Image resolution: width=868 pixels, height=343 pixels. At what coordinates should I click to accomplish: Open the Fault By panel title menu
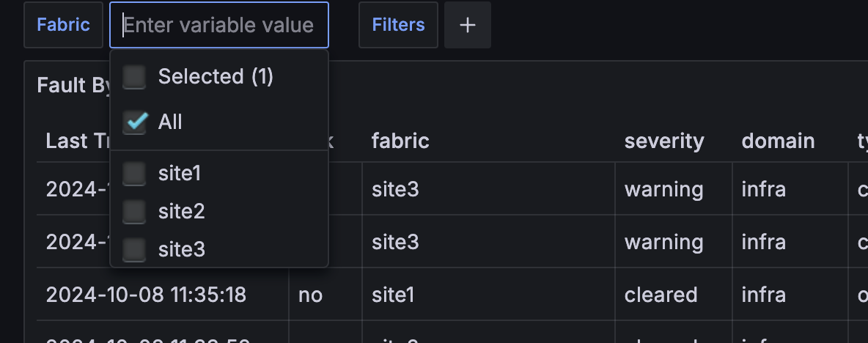(73, 86)
